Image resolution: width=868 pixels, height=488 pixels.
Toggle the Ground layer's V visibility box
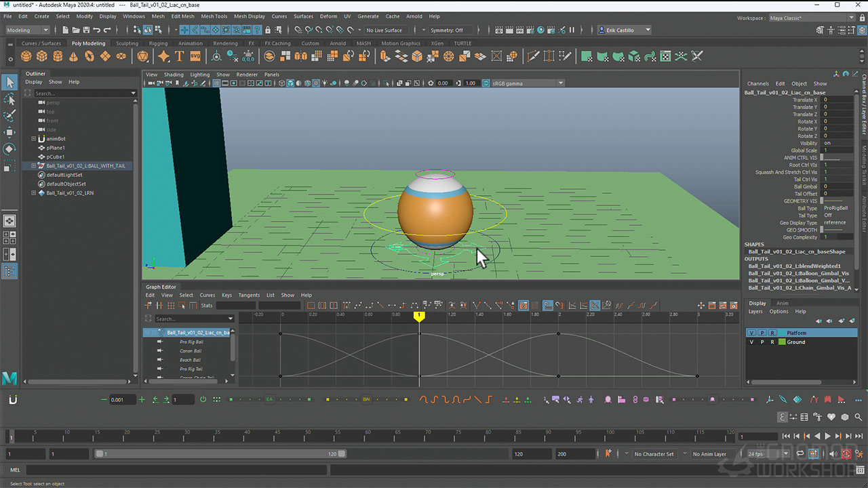pyautogui.click(x=751, y=342)
